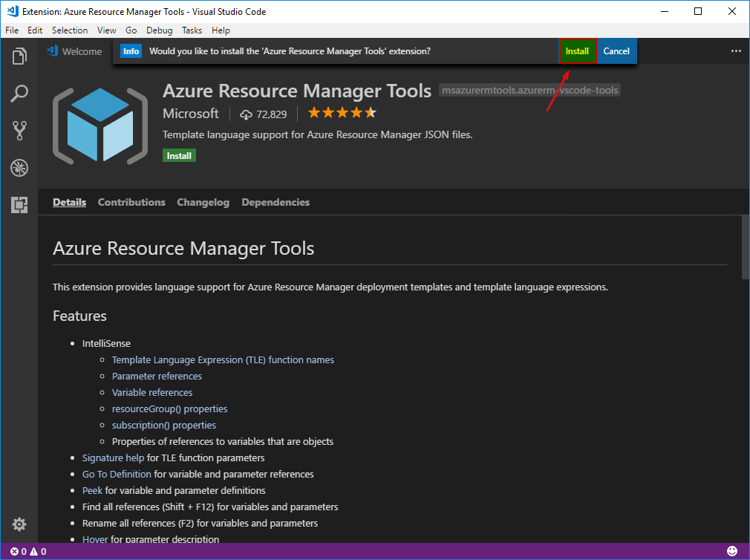Open the Debug view in activity bar
Screen dimensions: 750x560
[19, 168]
